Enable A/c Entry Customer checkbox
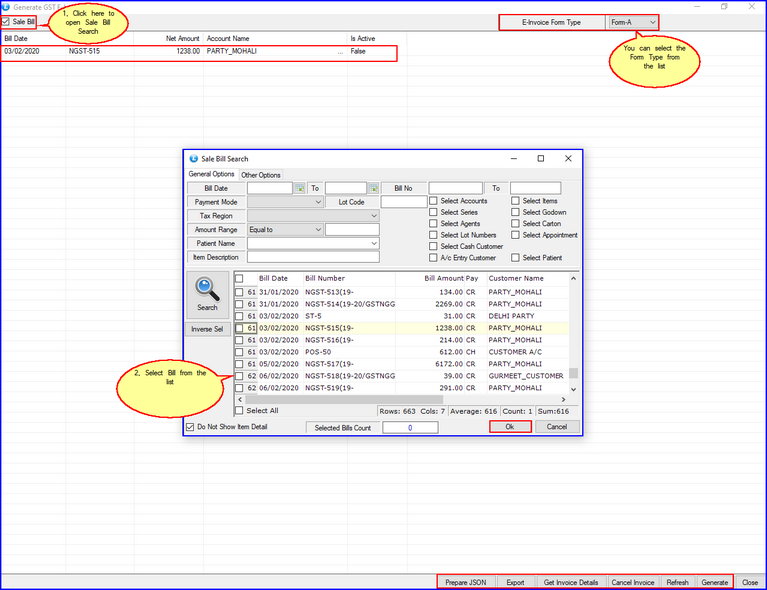Image resolution: width=767 pixels, height=590 pixels. 433,258
